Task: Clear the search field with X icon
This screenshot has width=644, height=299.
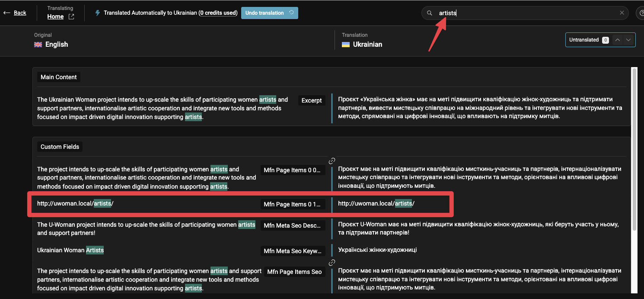Action: [622, 13]
